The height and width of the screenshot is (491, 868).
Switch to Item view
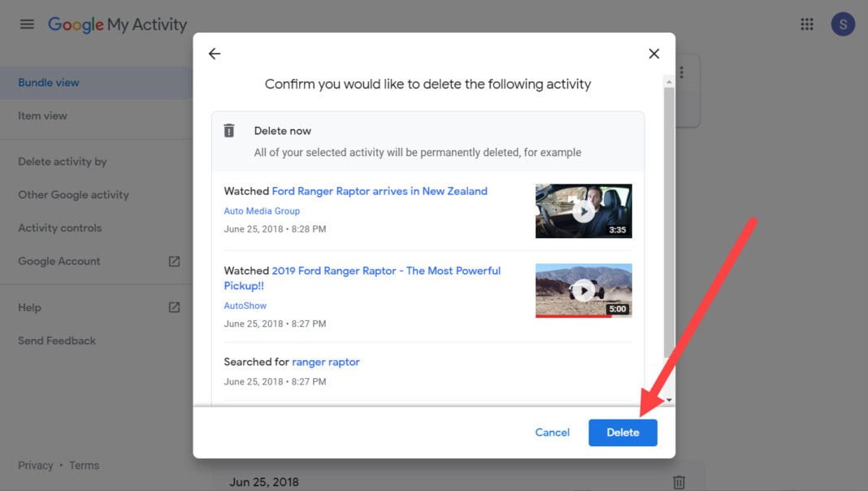[42, 115]
